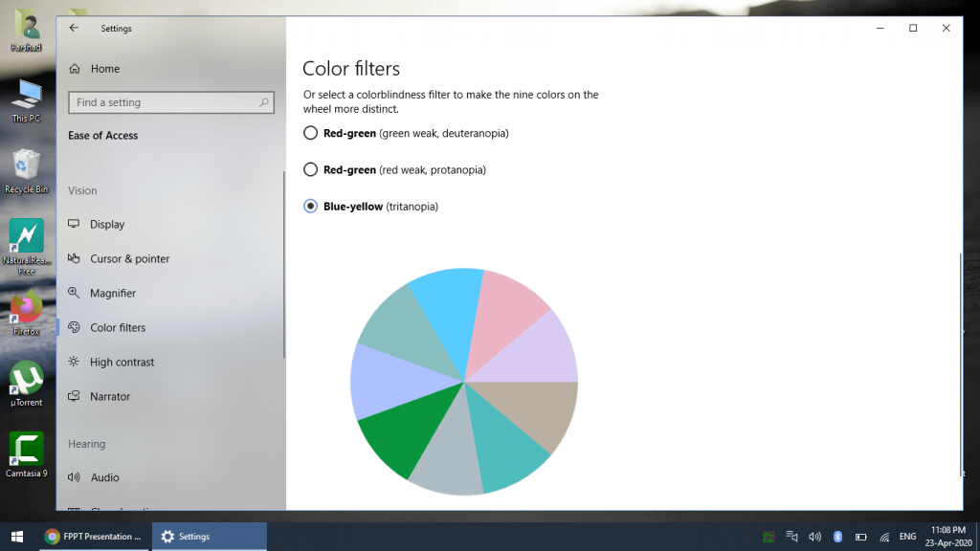Select the protanopia Red-green filter
The image size is (980, 551).
pyautogui.click(x=310, y=169)
